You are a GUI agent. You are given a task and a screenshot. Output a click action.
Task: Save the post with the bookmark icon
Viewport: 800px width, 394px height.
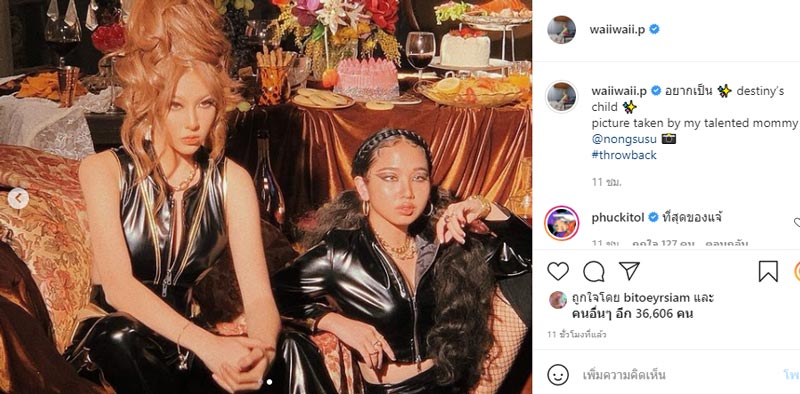click(768, 272)
